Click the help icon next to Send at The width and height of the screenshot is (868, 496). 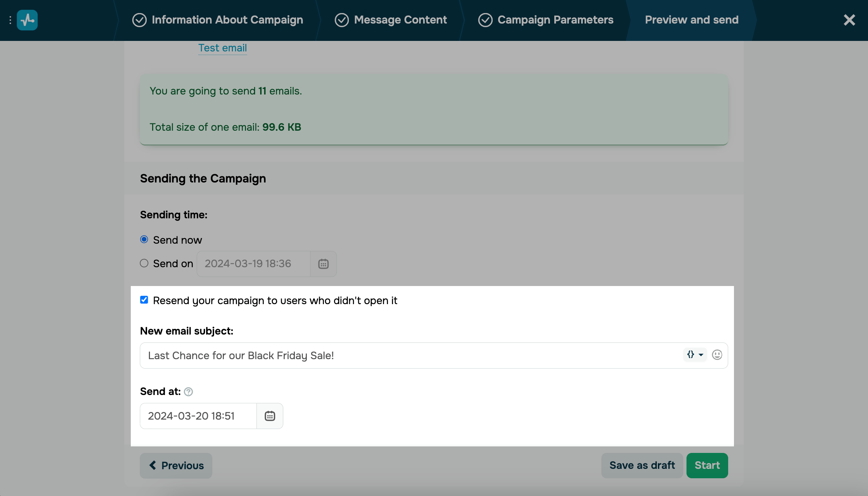click(188, 391)
